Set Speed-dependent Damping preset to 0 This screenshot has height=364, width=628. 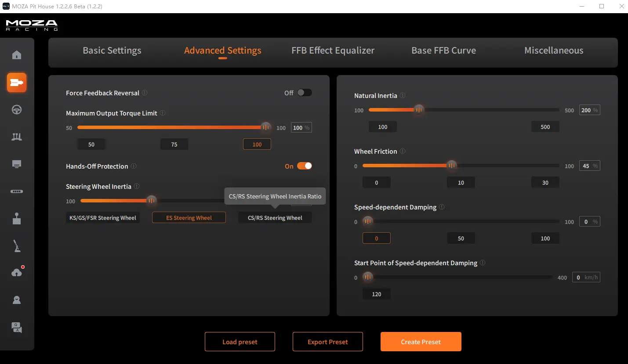click(377, 238)
